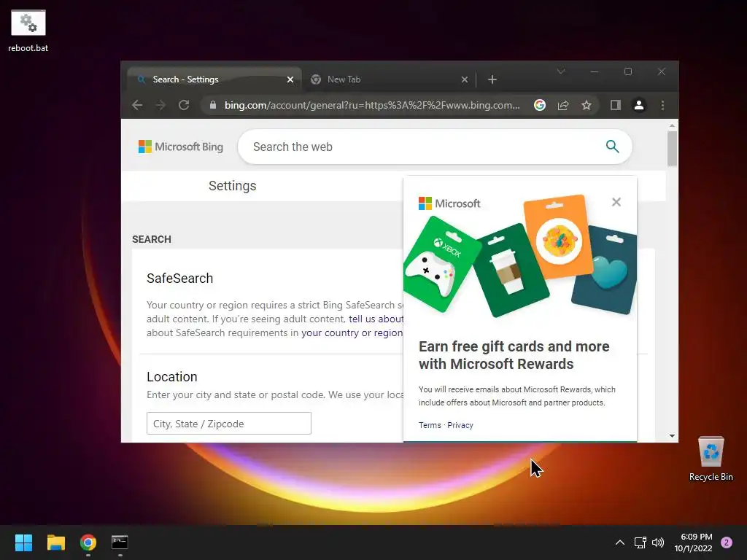Open network status tray icon
Viewport: 747px width, 560px height.
[x=640, y=542]
